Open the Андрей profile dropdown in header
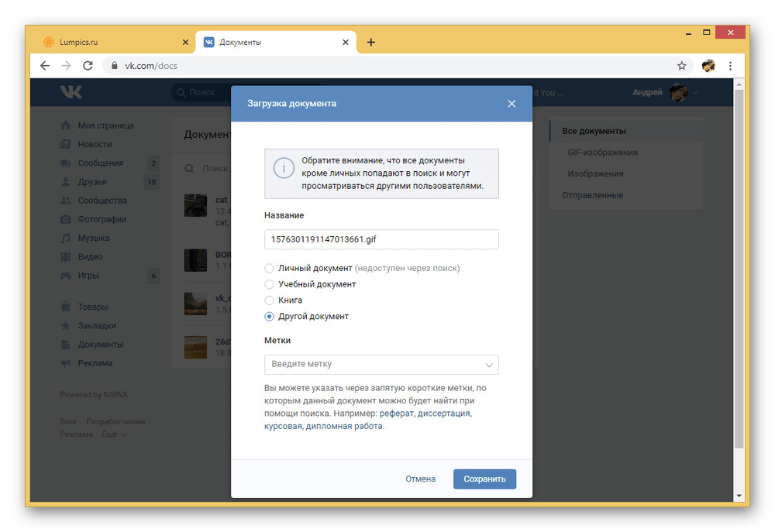Screen dimensions: 775x532 665,92
